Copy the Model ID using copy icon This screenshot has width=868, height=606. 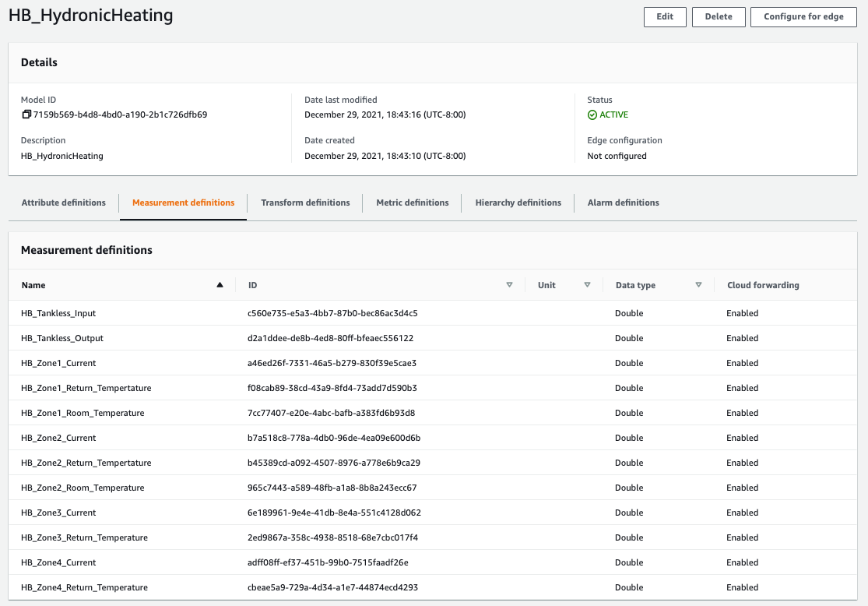(x=26, y=115)
